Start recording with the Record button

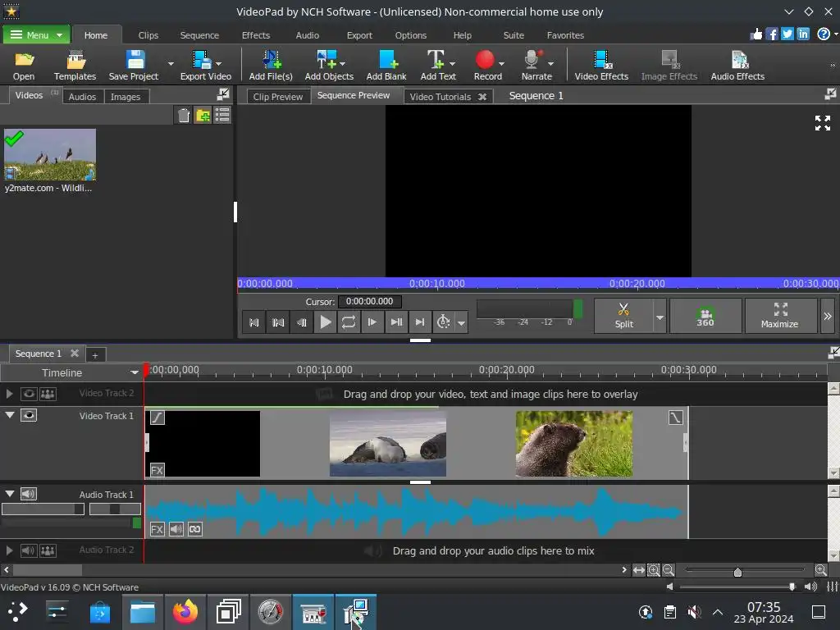[x=487, y=66]
